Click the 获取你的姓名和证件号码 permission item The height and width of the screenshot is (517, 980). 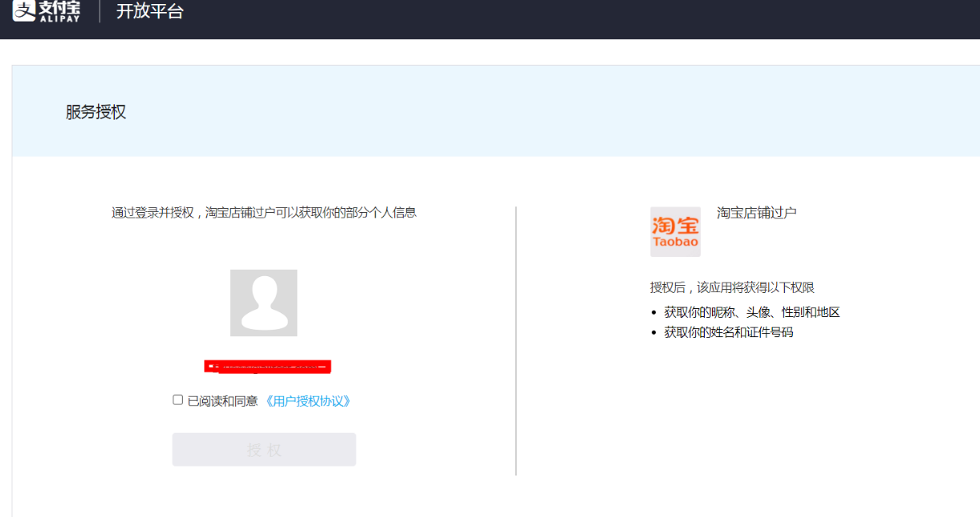728,332
